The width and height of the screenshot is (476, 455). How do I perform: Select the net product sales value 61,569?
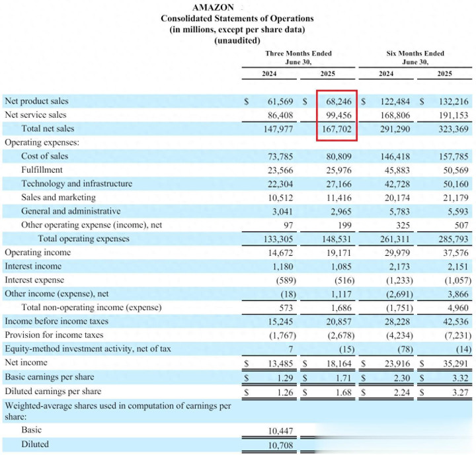[x=280, y=101]
